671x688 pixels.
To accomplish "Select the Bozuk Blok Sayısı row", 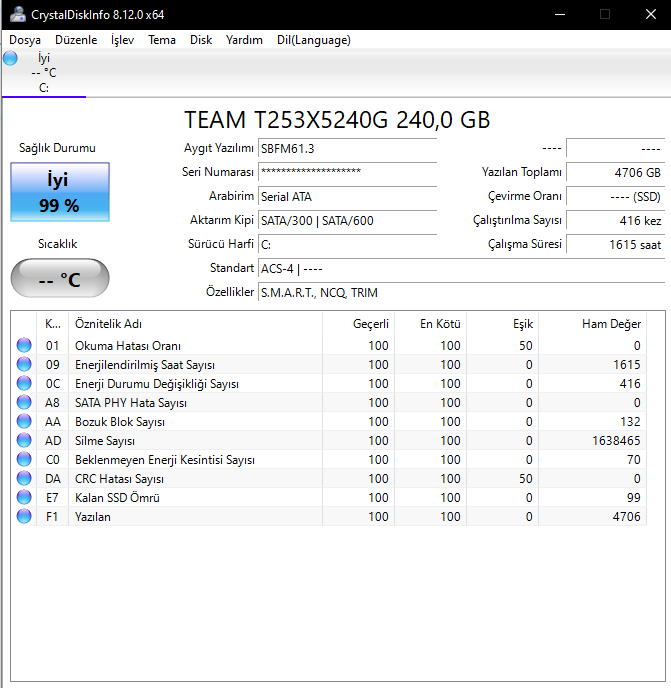I will pos(329,421).
